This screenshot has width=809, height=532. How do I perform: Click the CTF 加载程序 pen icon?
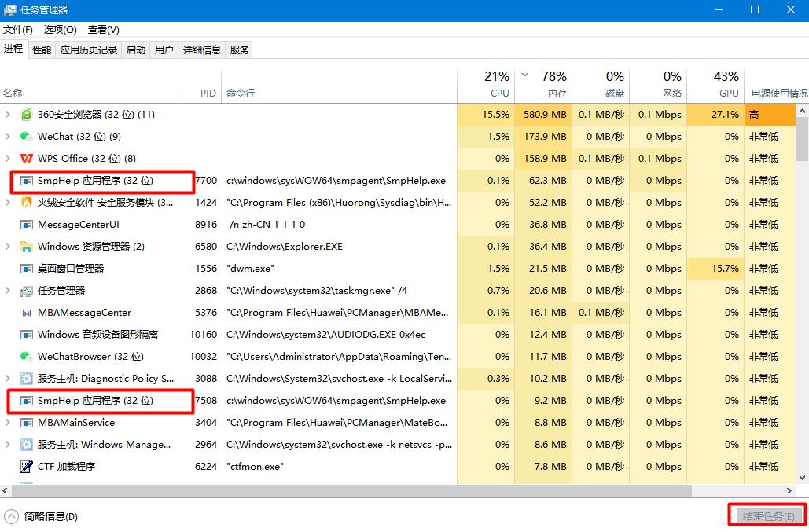(x=26, y=467)
